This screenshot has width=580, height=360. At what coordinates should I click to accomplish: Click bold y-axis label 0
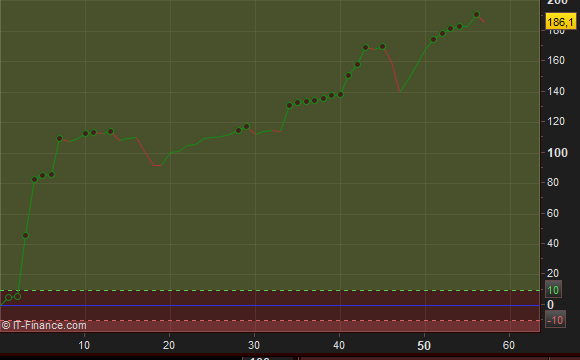pos(550,305)
